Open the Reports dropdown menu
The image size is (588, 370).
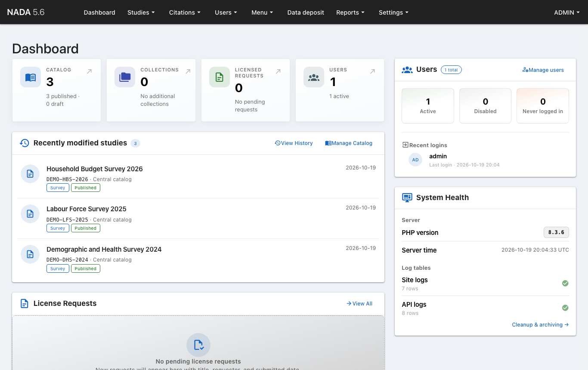(x=350, y=12)
